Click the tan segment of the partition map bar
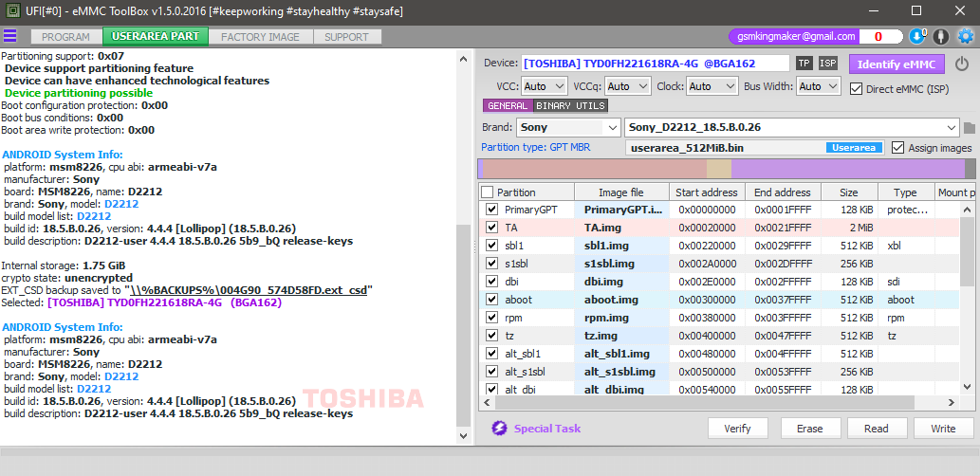The image size is (980, 476). click(x=719, y=170)
